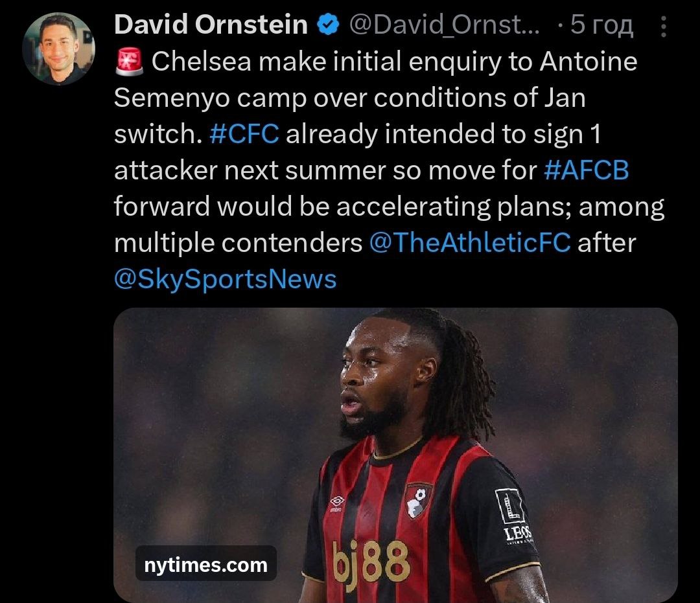Click the 'Semenyo camp over conditions' text line

tap(309, 98)
